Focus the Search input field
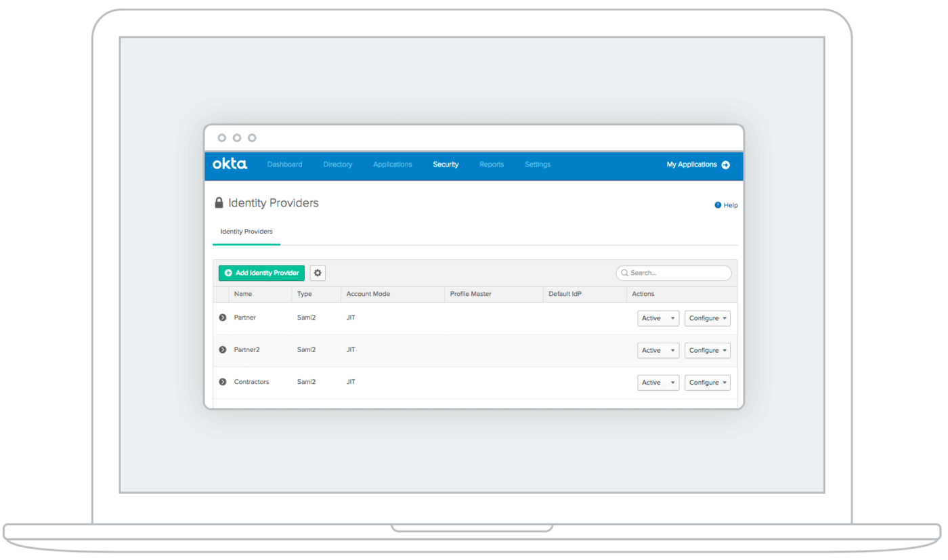The width and height of the screenshot is (948, 560). 677,273
